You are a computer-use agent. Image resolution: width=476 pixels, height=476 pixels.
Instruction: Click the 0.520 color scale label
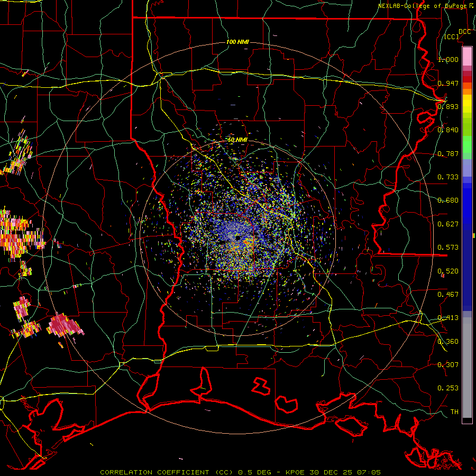click(x=448, y=271)
